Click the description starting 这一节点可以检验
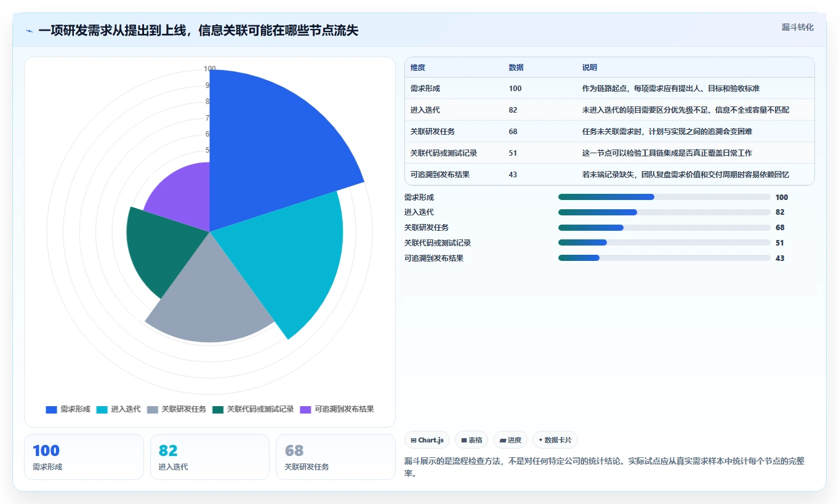Image resolution: width=839 pixels, height=504 pixels. coord(667,153)
